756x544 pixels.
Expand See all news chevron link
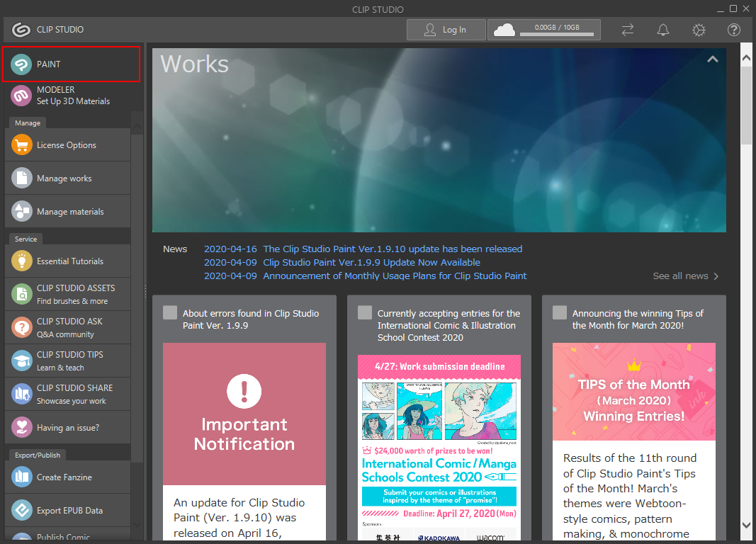pyautogui.click(x=685, y=276)
